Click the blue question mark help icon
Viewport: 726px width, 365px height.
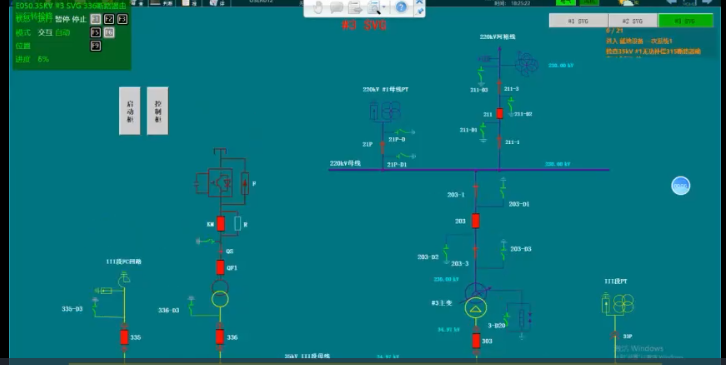point(401,7)
